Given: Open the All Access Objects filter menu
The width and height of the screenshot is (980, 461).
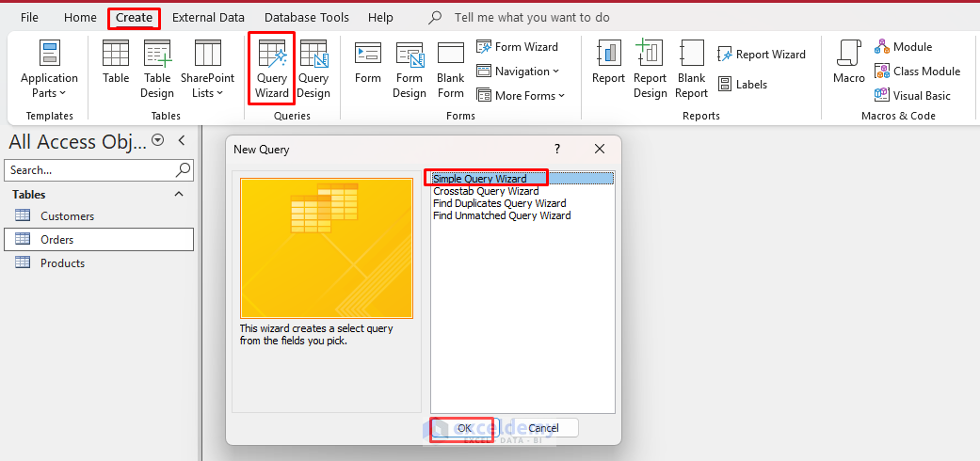Looking at the screenshot, I should [158, 140].
